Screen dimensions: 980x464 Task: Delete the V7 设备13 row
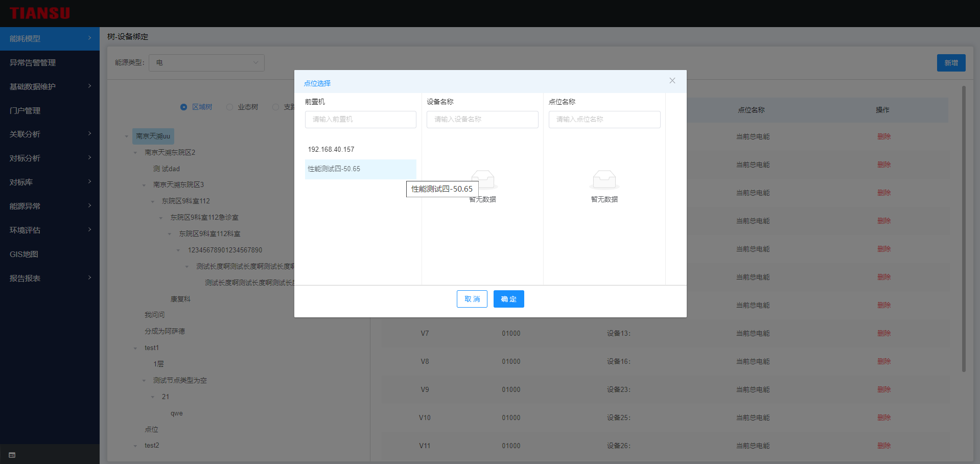[x=884, y=333]
